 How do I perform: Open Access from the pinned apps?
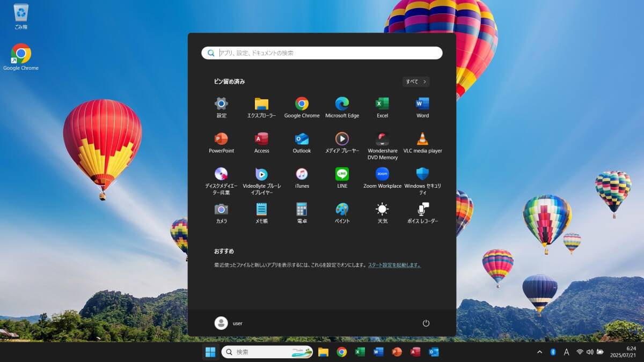coord(261,143)
